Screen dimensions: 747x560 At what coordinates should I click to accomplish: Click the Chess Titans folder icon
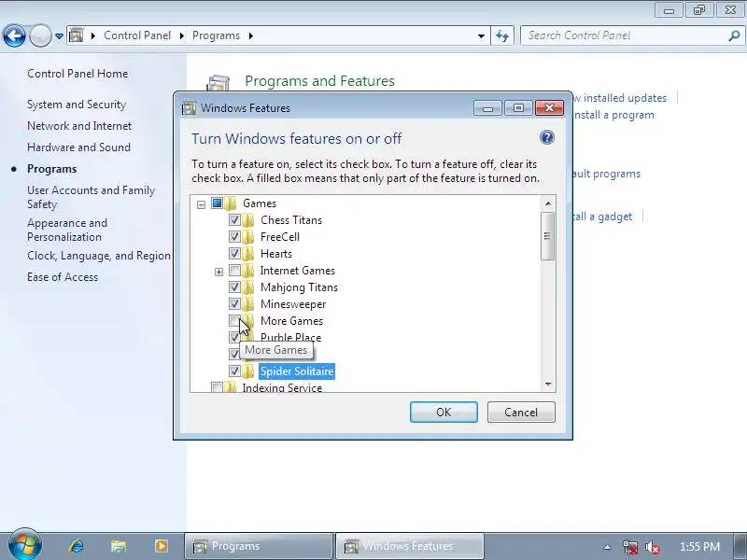point(248,220)
